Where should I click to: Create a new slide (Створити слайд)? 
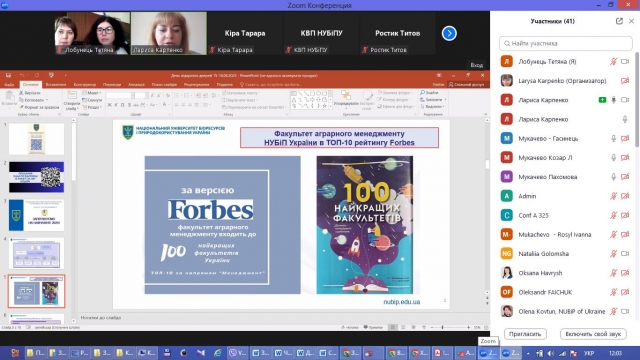[x=71, y=100]
